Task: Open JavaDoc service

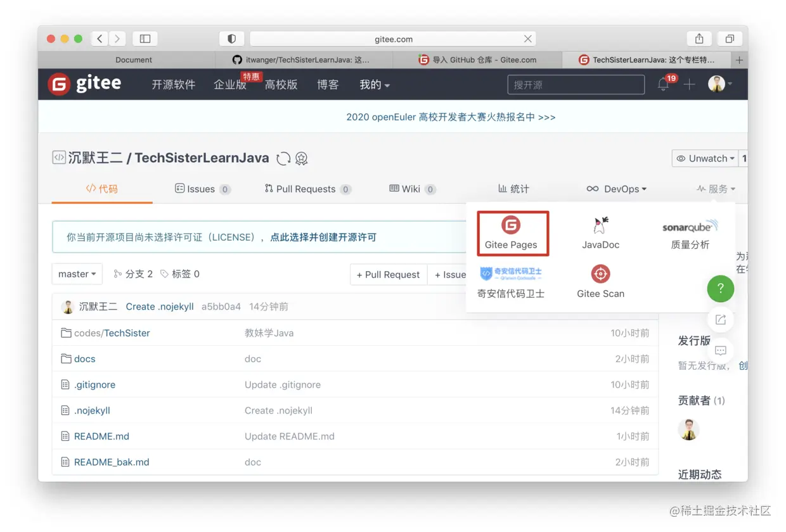Action: (600, 233)
